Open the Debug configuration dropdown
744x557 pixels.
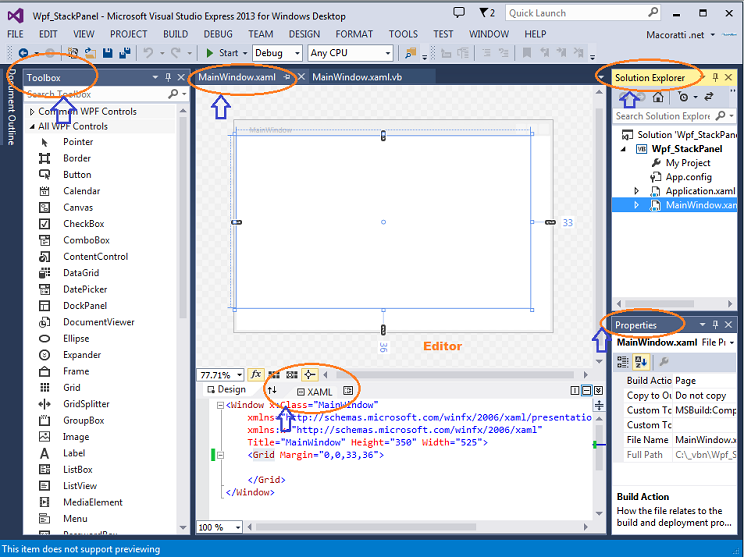pyautogui.click(x=277, y=53)
